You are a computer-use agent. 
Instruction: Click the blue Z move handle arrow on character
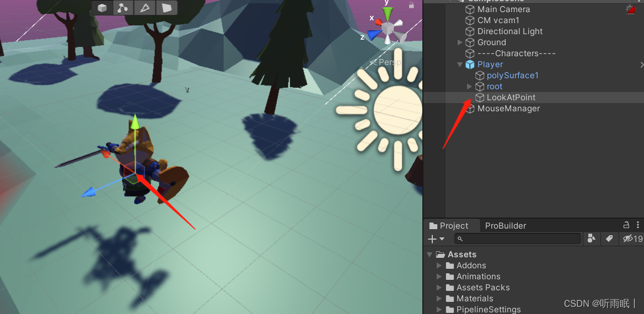tap(89, 192)
